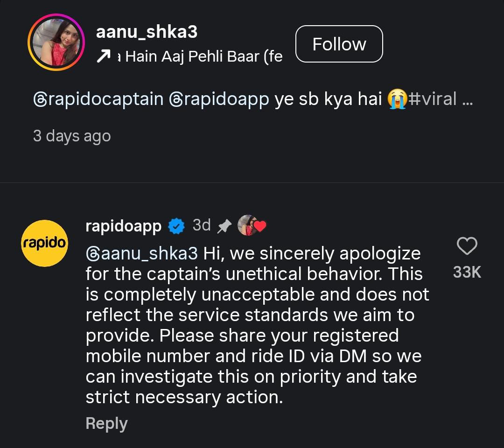Open the @aanu_shka3 mention in the comment
Image resolution: width=504 pixels, height=448 pixels.
click(x=142, y=253)
